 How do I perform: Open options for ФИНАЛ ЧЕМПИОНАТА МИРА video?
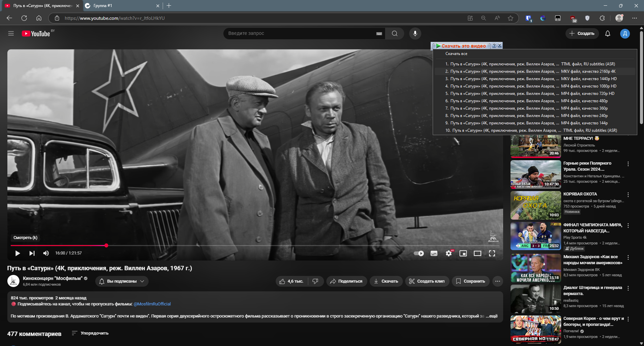coord(628,226)
